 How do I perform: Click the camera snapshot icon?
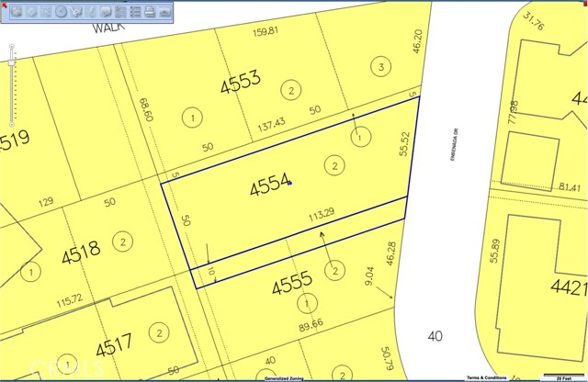[x=165, y=12]
